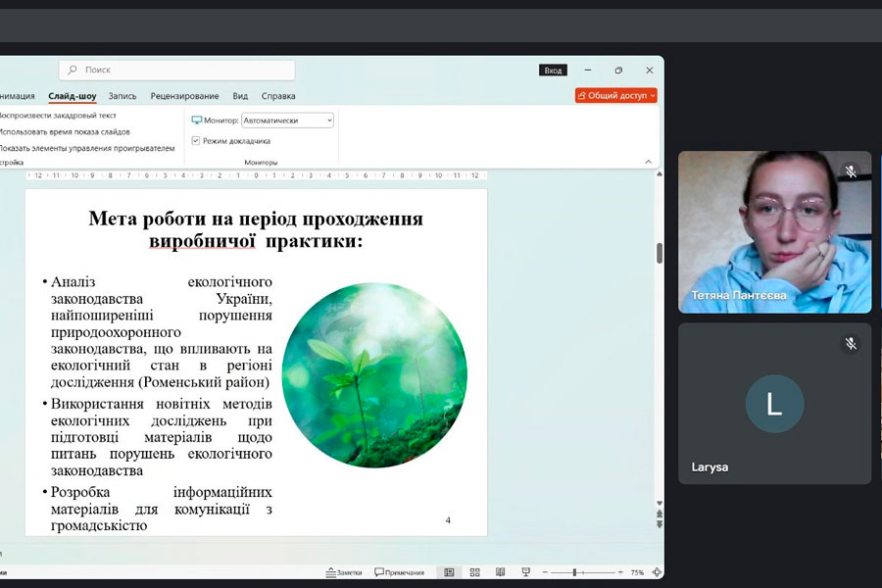Collapse the ribbon with the chevron
This screenshot has width=882, height=588.
tap(648, 162)
